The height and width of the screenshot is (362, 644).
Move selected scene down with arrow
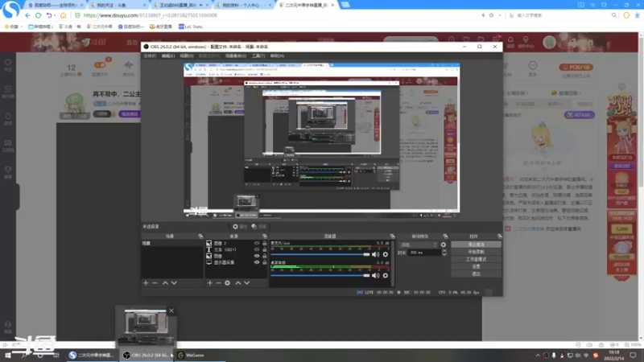(x=174, y=283)
